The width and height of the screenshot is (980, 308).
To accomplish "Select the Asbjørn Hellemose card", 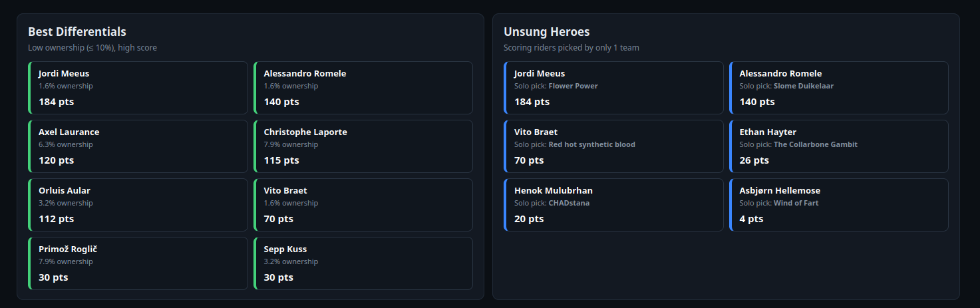I will click(839, 205).
